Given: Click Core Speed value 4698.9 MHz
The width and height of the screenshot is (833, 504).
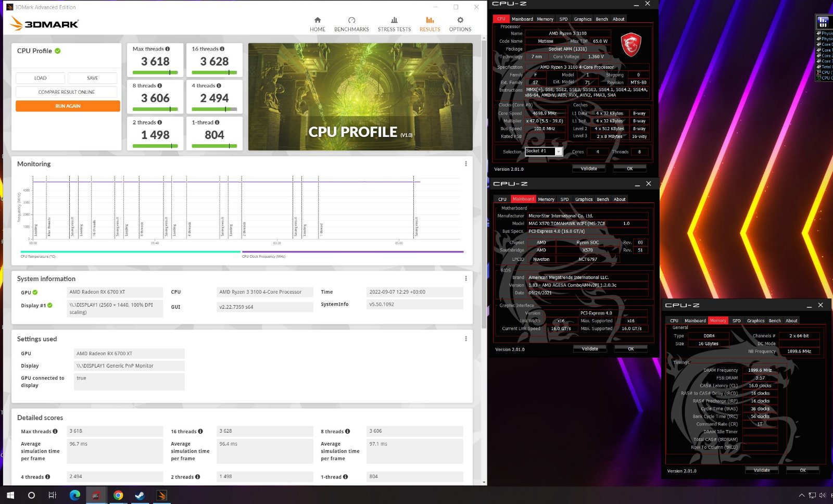Looking at the screenshot, I should click(x=545, y=113).
